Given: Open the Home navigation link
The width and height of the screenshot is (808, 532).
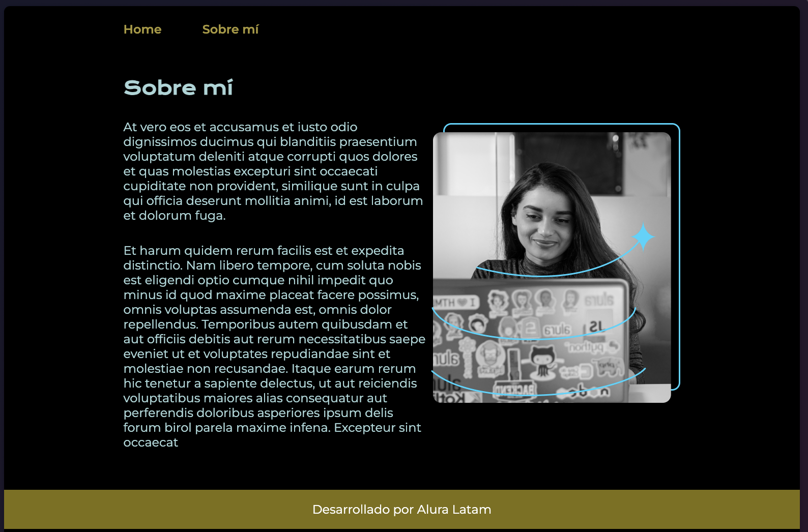Looking at the screenshot, I should 142,29.
